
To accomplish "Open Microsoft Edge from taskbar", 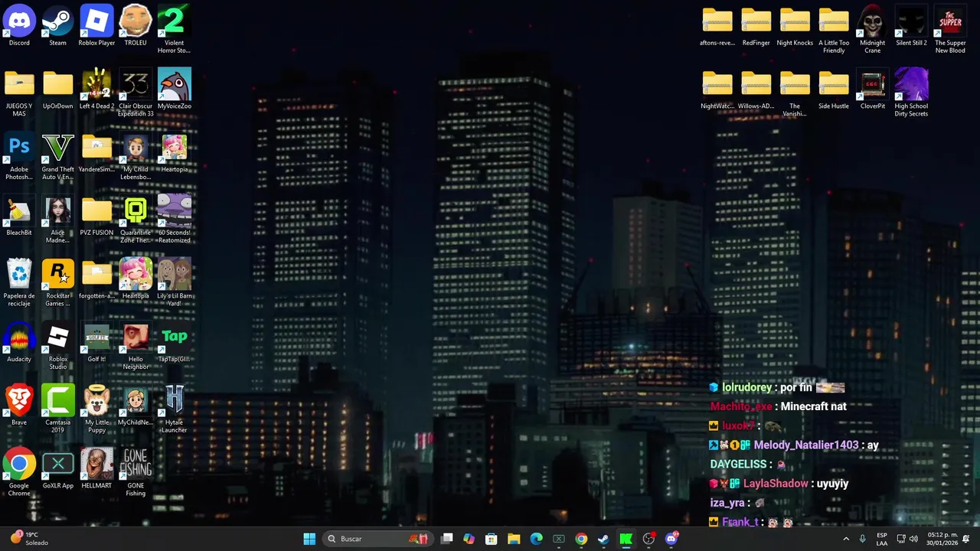I will [x=537, y=539].
